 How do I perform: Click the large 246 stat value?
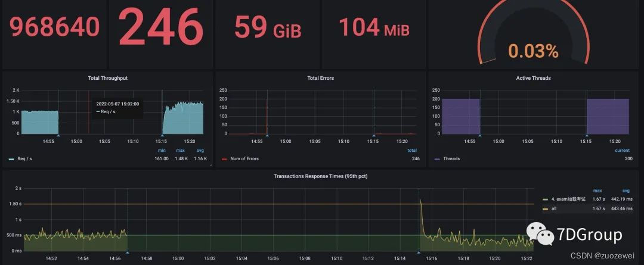pos(161,28)
